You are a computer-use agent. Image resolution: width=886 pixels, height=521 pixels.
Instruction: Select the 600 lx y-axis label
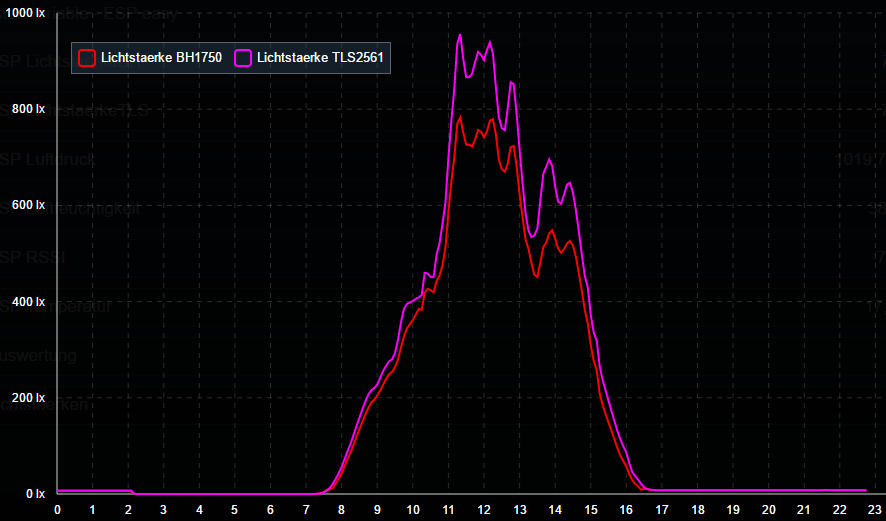click(x=28, y=205)
